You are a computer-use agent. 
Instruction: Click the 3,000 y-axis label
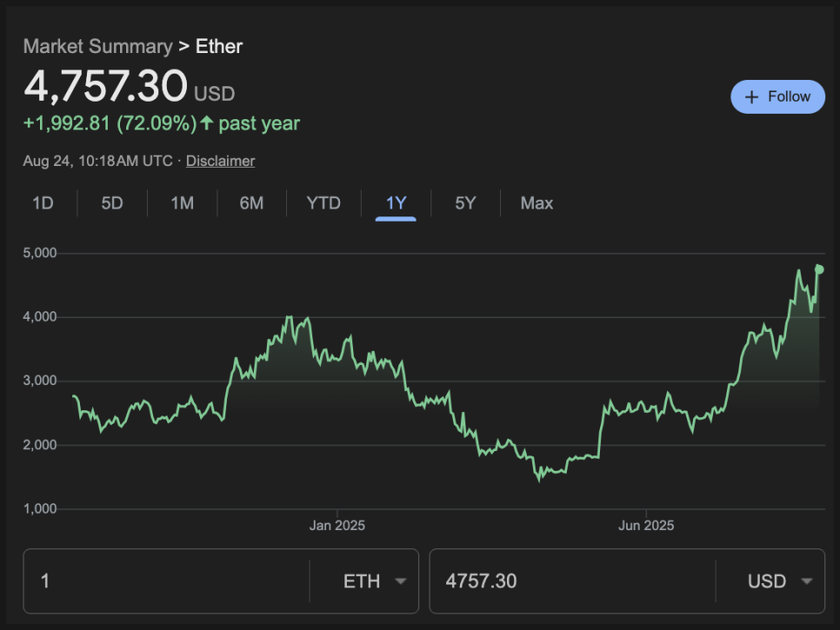[x=40, y=381]
